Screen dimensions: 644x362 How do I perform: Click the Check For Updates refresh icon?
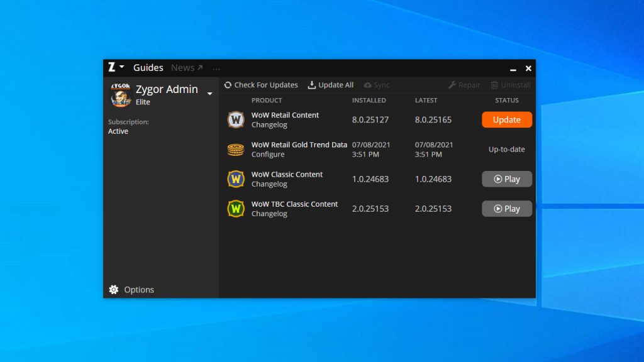[x=228, y=85]
